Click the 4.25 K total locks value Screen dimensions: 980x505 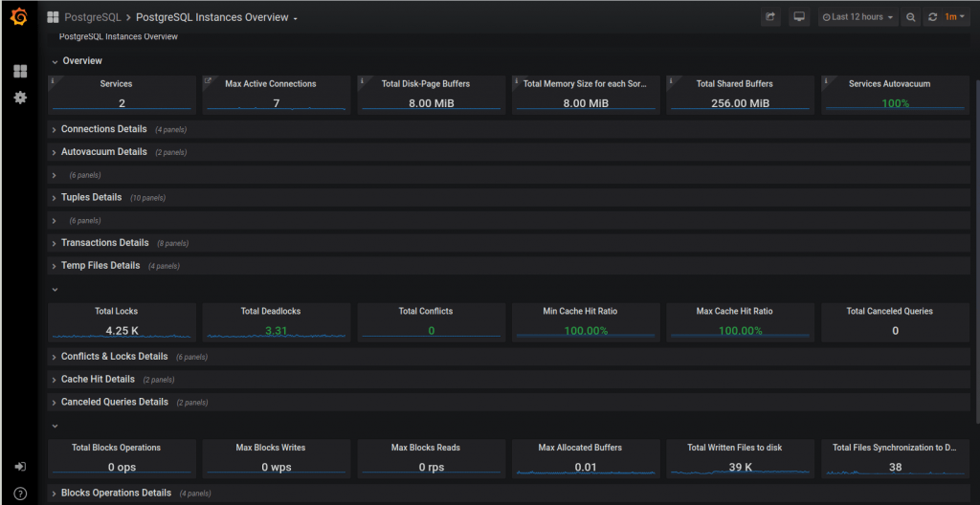click(x=122, y=331)
